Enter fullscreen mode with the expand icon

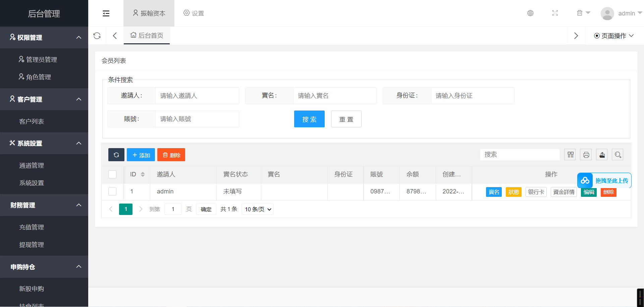pyautogui.click(x=555, y=13)
